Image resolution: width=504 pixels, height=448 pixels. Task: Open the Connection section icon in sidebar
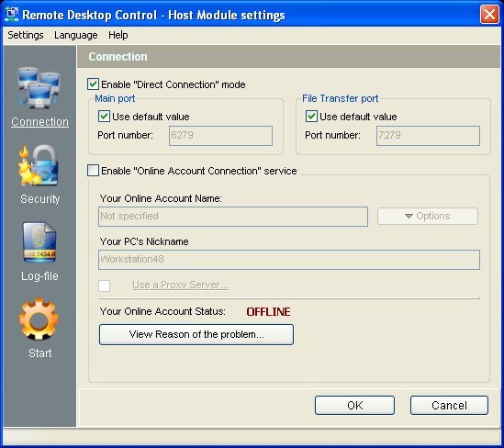(x=39, y=87)
